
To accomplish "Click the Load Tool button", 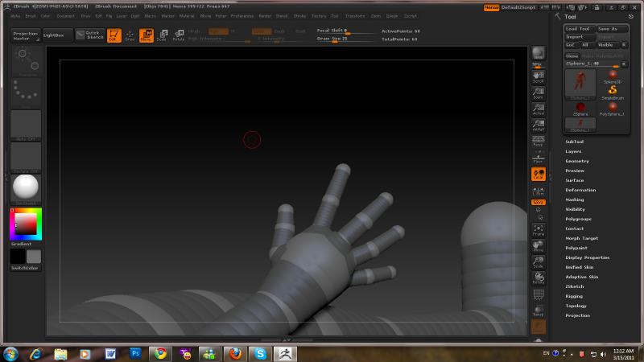I will coord(577,29).
